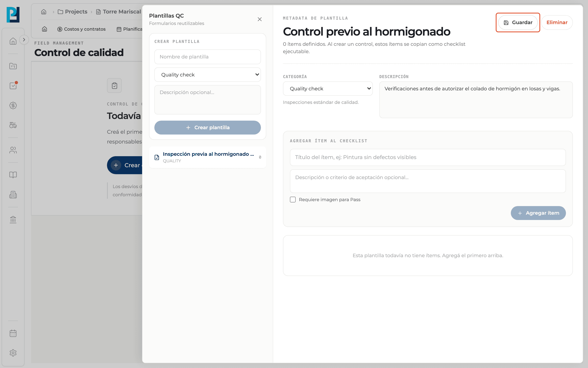Click the project home tab icon
588x368 pixels.
45,29
